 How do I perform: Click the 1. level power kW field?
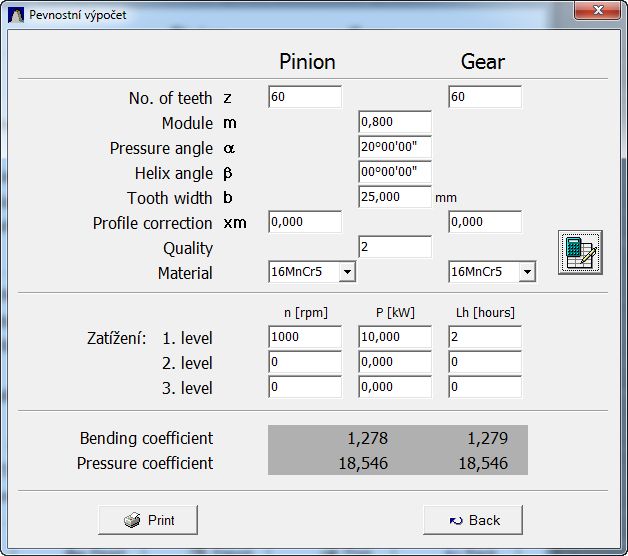tap(395, 337)
